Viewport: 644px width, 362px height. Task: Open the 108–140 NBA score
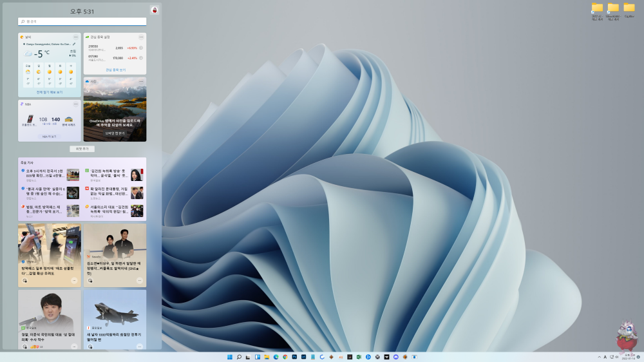[x=50, y=120]
